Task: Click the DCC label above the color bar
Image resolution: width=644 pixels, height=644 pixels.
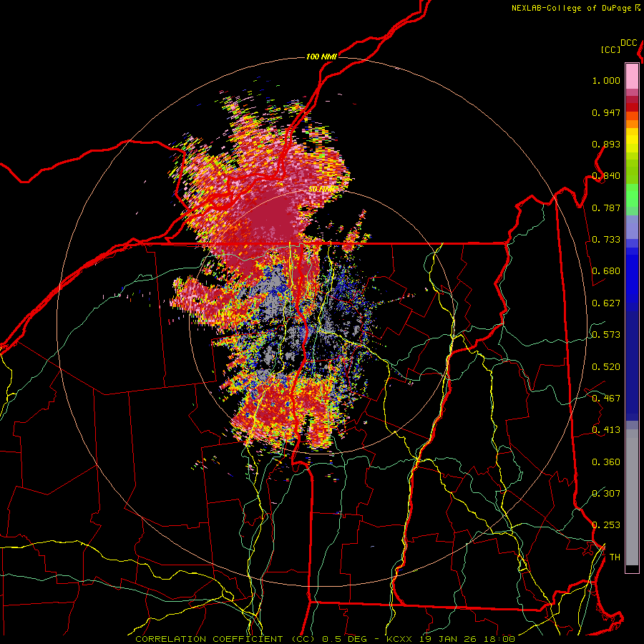Action: (628, 43)
